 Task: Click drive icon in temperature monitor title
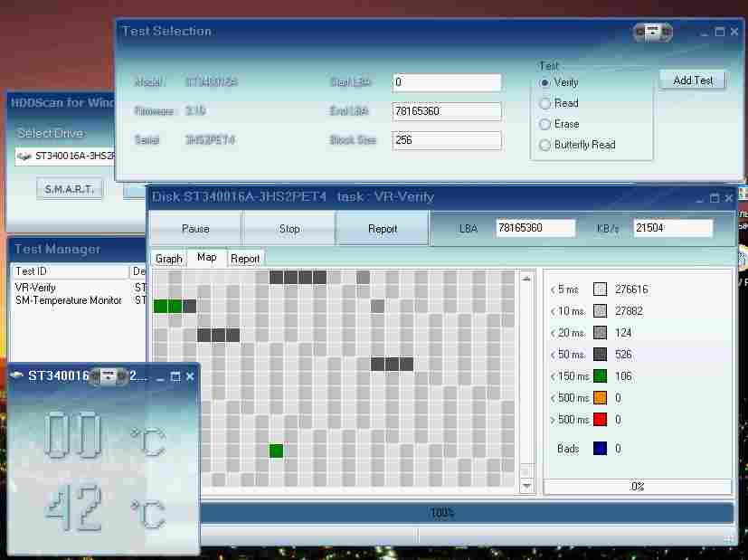[16, 375]
